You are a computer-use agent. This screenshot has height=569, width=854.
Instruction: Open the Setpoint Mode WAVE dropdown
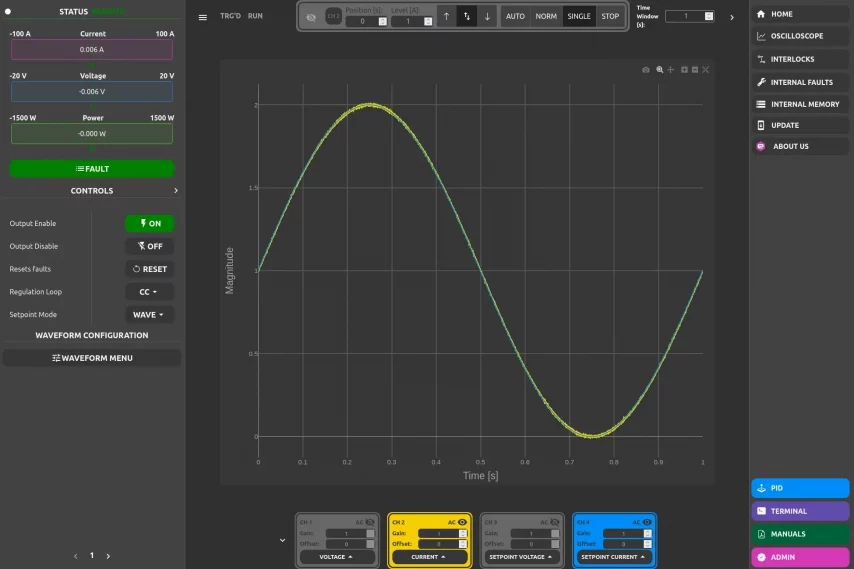[x=149, y=315]
